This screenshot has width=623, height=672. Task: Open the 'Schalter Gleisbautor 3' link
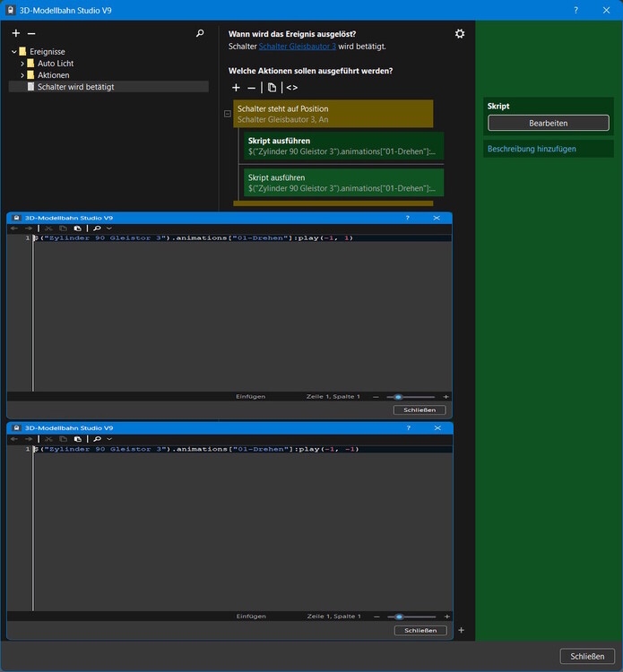(x=297, y=47)
